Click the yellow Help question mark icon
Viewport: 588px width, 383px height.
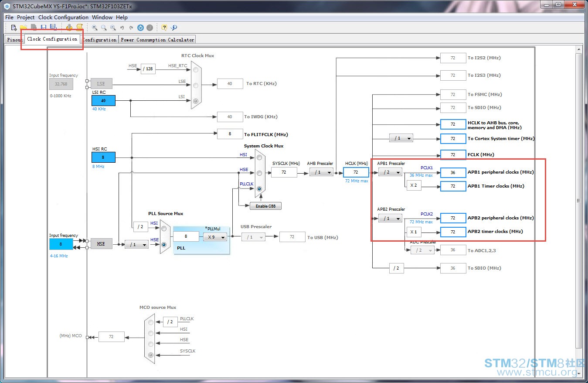164,27
